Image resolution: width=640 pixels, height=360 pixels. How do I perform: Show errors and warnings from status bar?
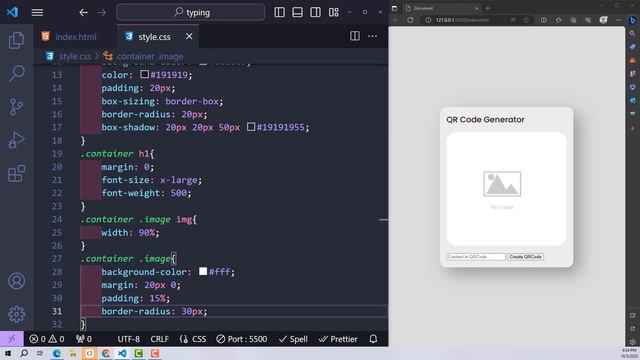tap(47, 339)
